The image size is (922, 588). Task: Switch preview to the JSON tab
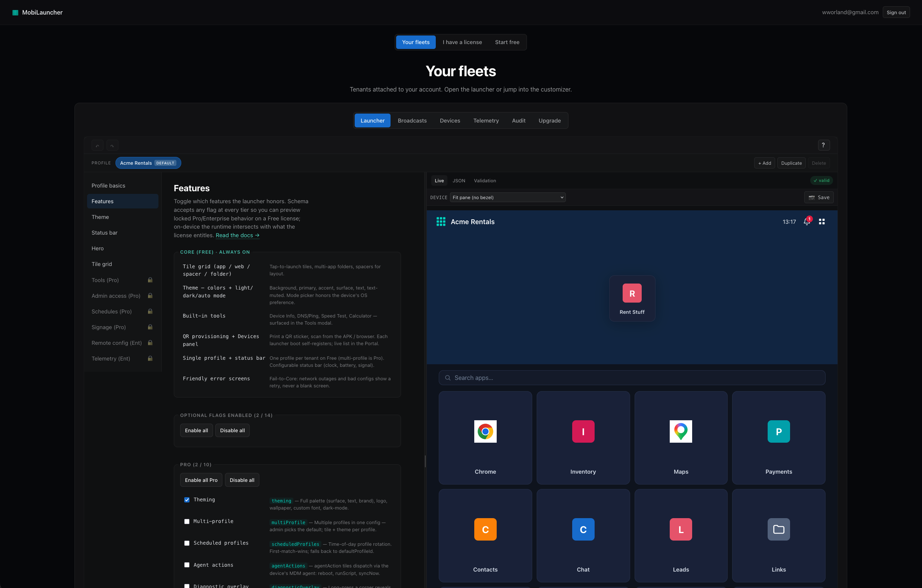tap(459, 181)
